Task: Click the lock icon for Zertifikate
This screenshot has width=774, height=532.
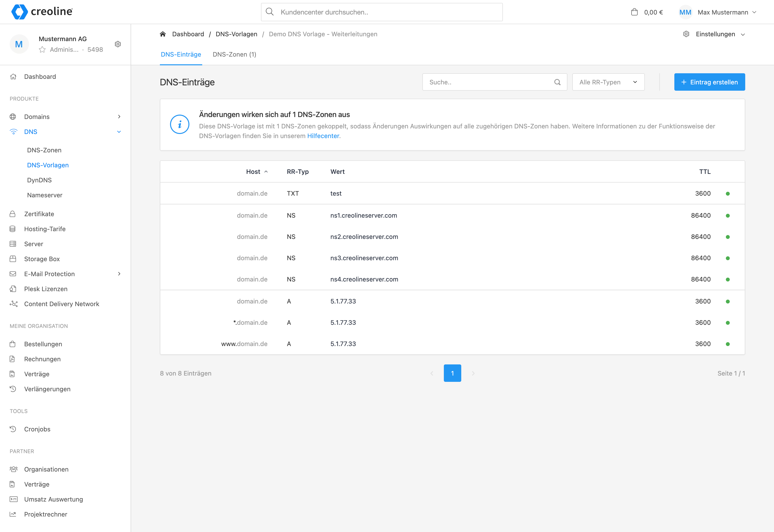Action: 13,214
